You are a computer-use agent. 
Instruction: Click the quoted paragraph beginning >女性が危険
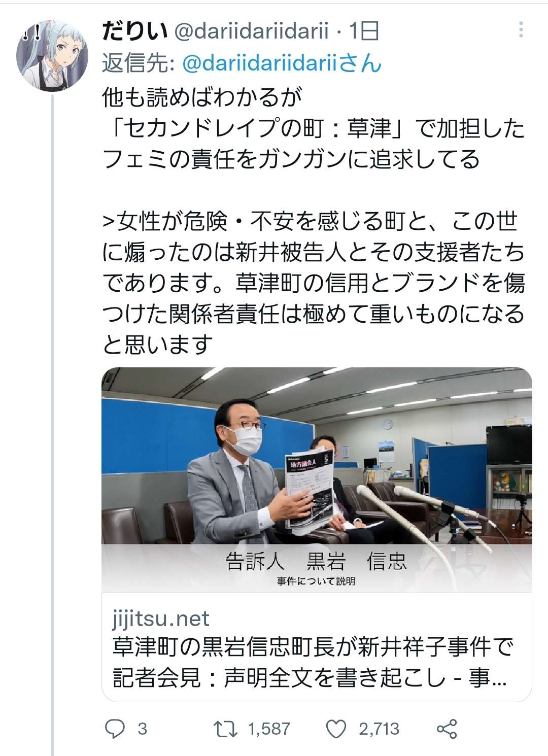(313, 283)
